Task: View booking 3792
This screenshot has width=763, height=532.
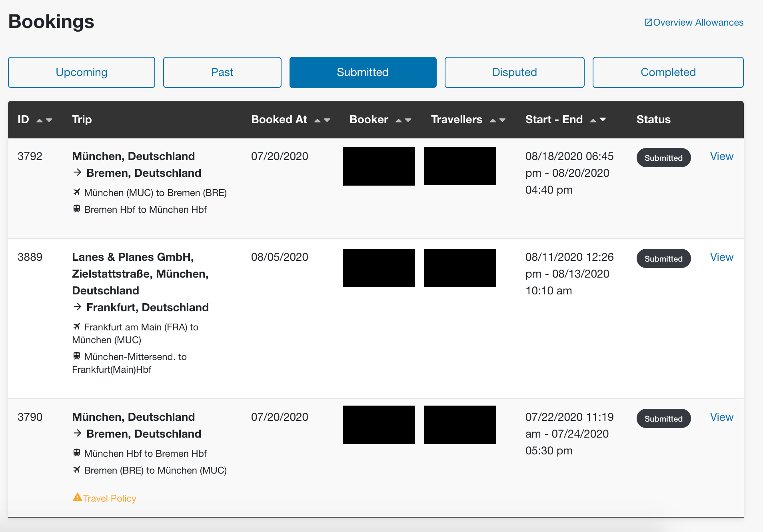Action: point(722,156)
